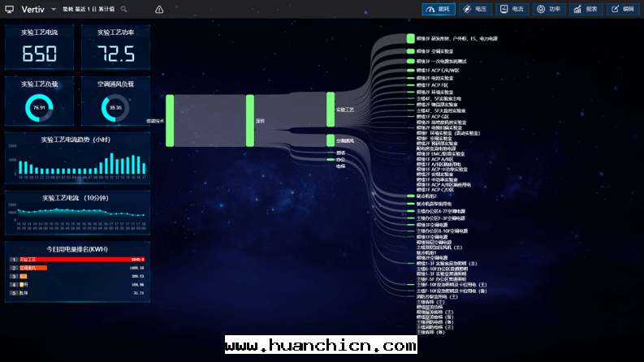Open the 功率 power view
The height and width of the screenshot is (362, 644).
pos(548,9)
